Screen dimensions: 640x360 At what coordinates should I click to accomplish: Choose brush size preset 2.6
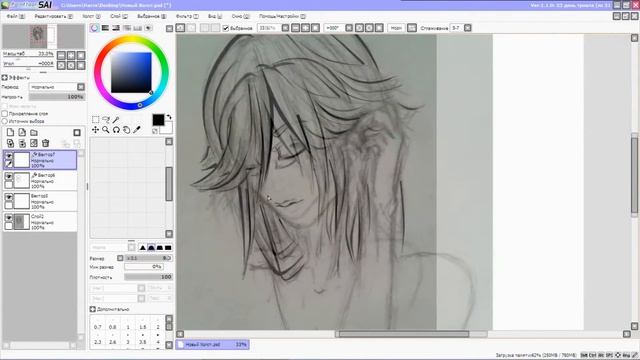[113, 342]
